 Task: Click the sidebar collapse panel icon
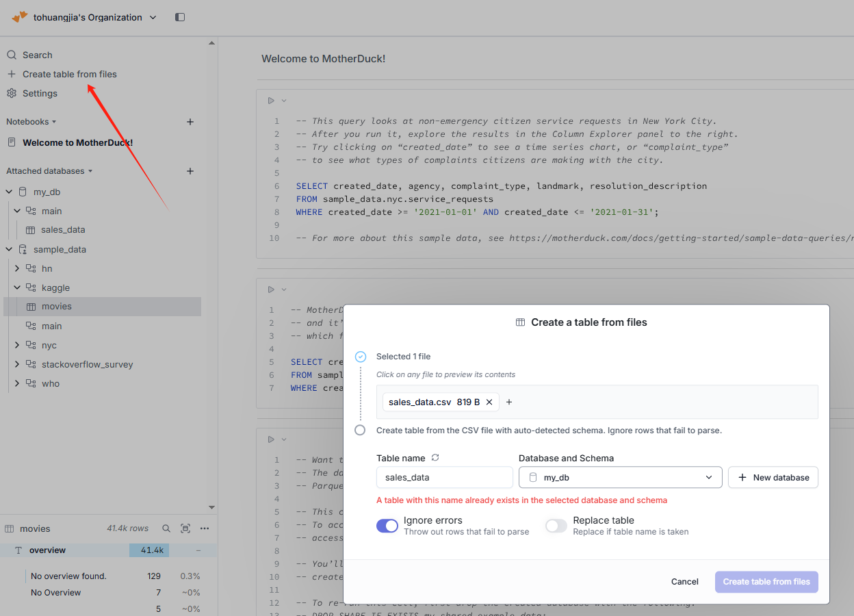pyautogui.click(x=180, y=17)
